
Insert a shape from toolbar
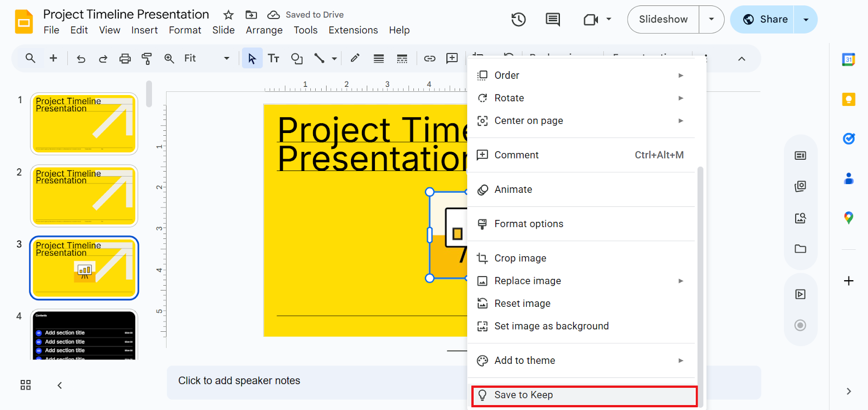(297, 59)
